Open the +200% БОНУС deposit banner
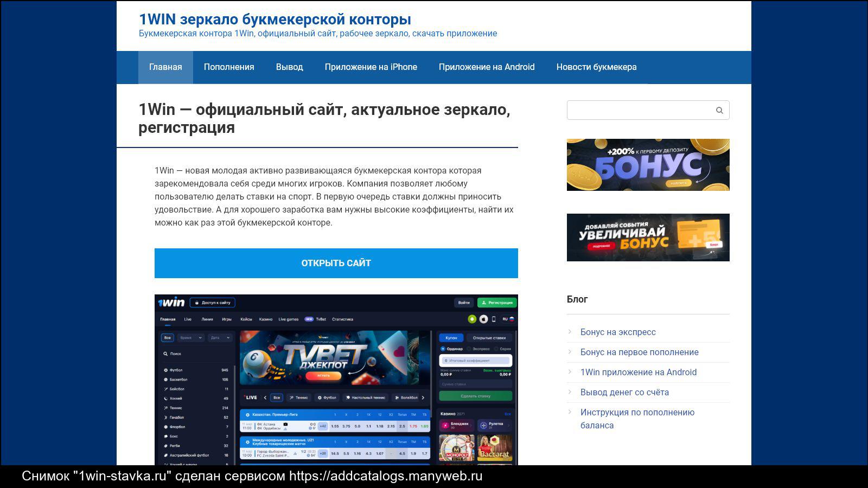 click(x=648, y=165)
